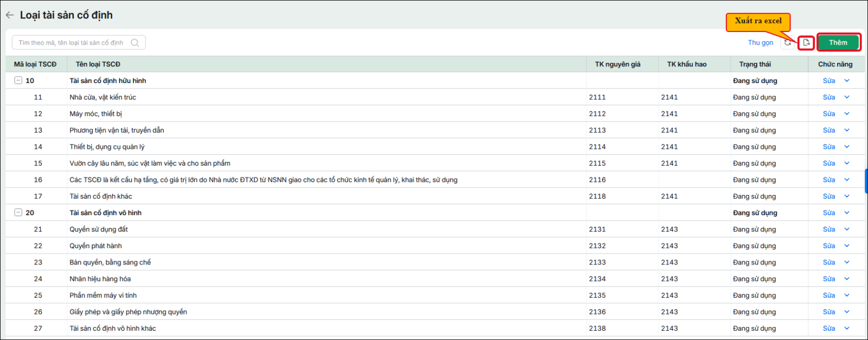868x340 pixels.
Task: Select the Tài sản cố định khác row
Action: coord(435,196)
